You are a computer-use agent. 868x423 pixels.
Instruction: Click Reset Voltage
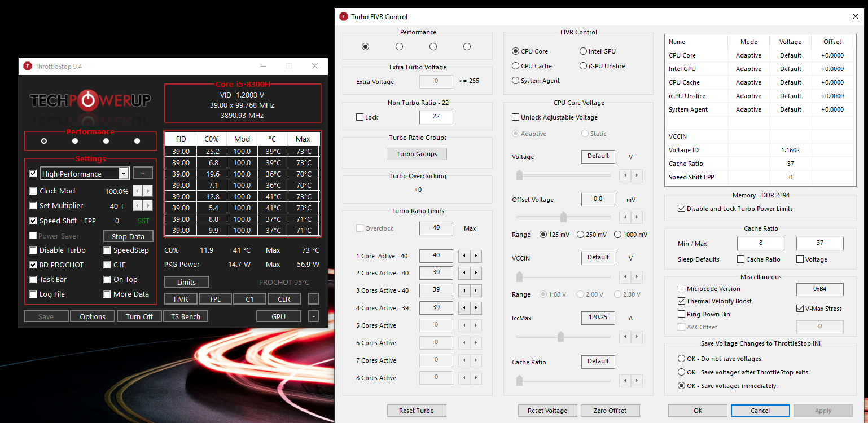(547, 411)
